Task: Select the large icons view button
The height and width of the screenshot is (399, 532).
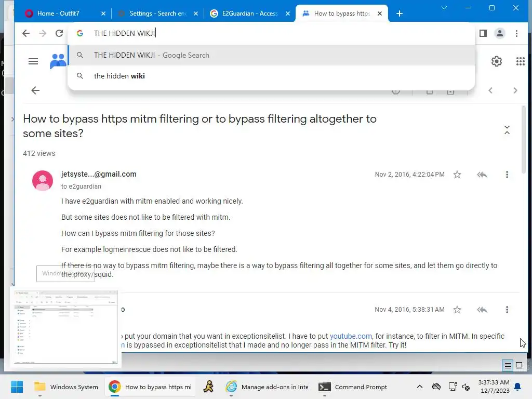Action: 519,365
